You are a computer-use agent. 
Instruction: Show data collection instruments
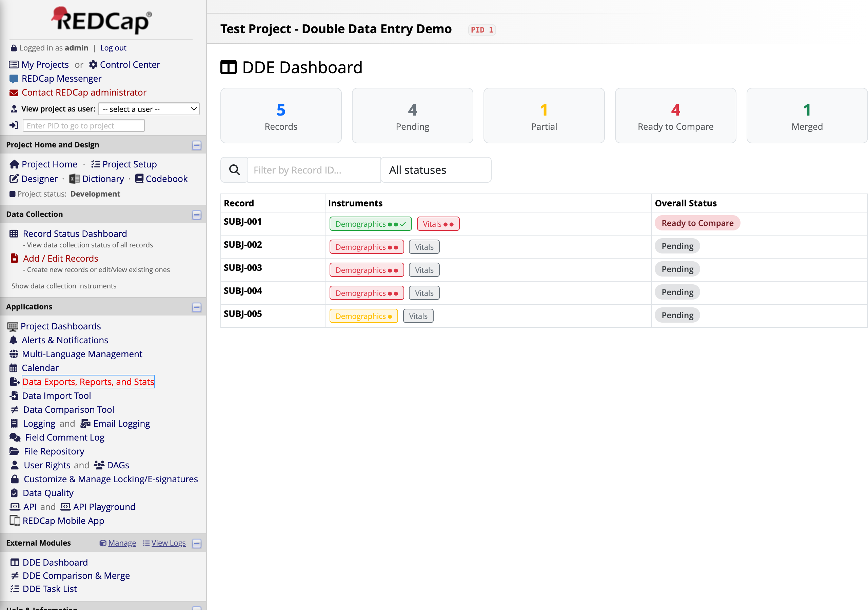pyautogui.click(x=64, y=286)
